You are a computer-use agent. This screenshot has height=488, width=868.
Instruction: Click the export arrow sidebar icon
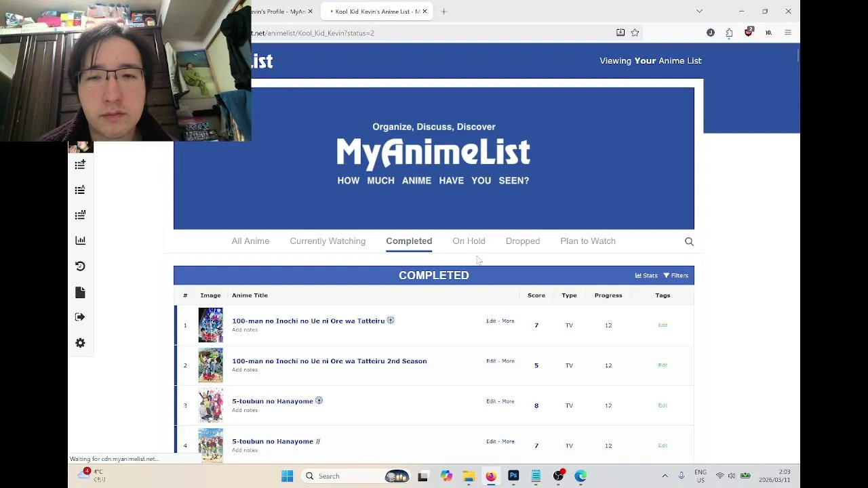(80, 317)
